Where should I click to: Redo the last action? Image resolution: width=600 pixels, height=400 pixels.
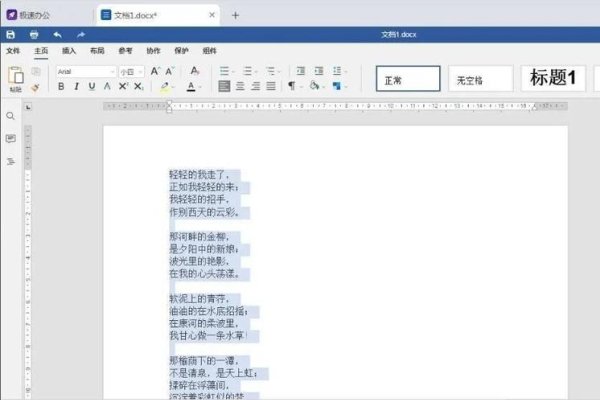[81, 35]
